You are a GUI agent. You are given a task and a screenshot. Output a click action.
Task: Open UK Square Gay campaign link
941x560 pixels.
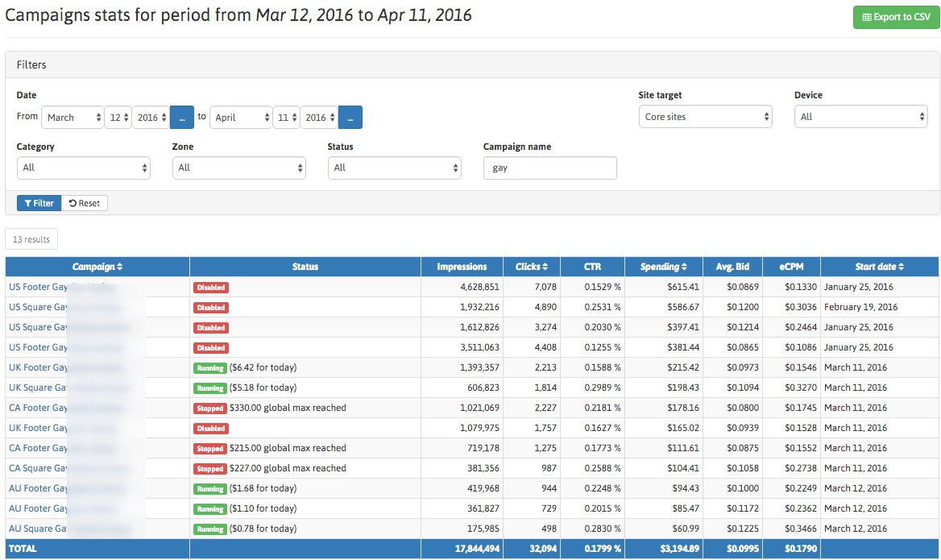[x=38, y=388]
